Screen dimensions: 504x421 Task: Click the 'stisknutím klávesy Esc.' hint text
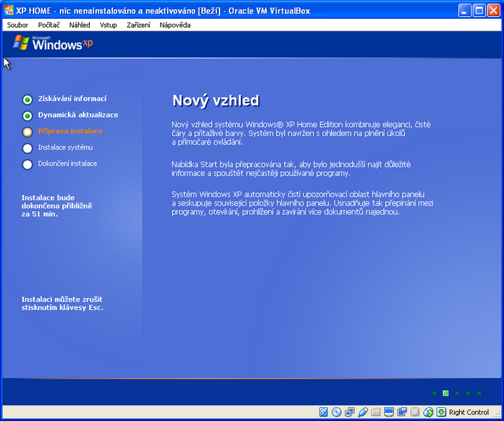tap(62, 307)
